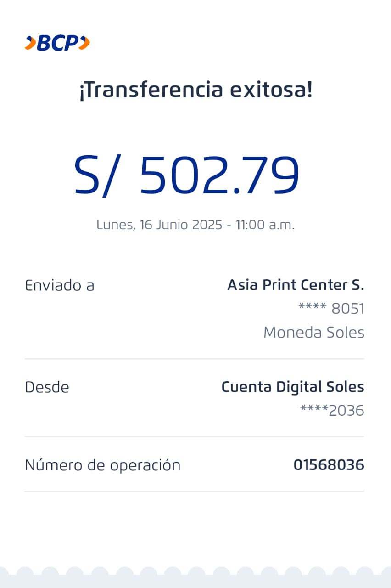
Task: Click the divider line below "Moneda Soles"
Action: (x=194, y=359)
